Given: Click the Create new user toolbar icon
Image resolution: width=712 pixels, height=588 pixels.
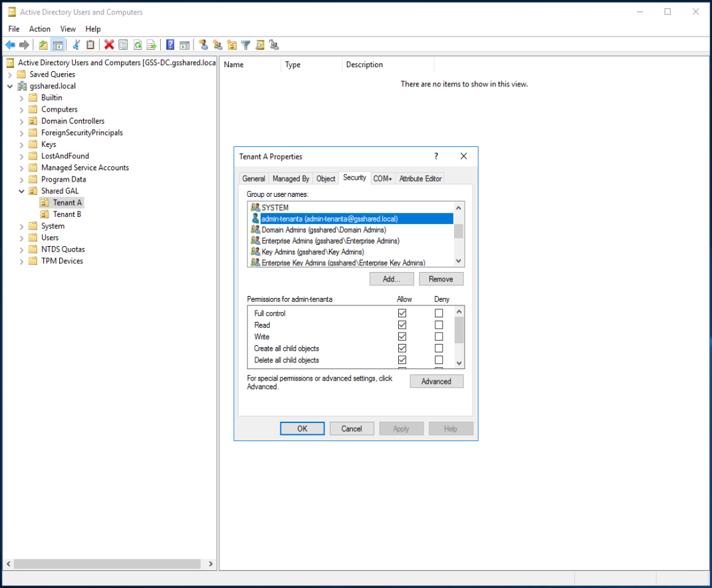Looking at the screenshot, I should coord(203,45).
